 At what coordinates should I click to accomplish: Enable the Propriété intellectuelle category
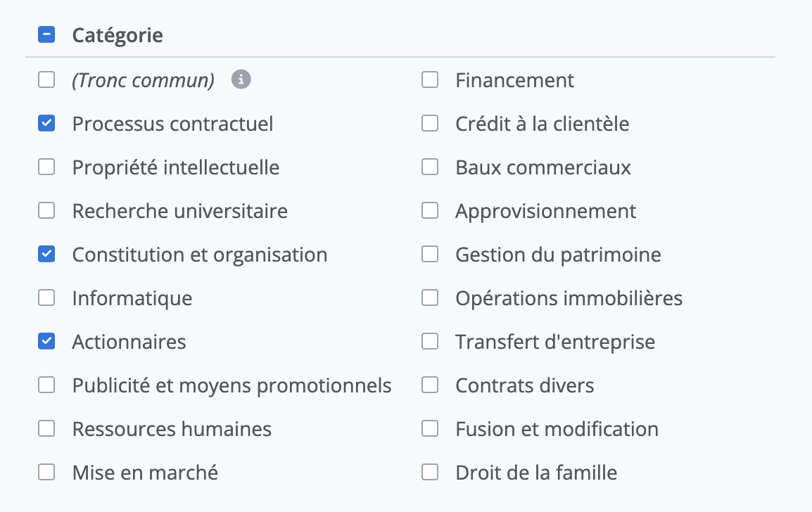pos(46,167)
